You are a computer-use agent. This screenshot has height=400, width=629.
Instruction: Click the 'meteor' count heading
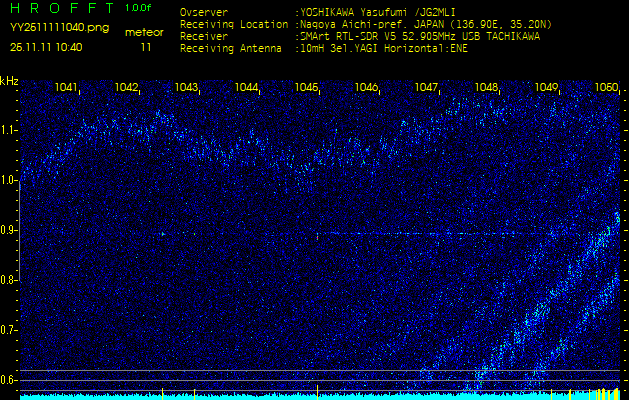click(x=144, y=33)
